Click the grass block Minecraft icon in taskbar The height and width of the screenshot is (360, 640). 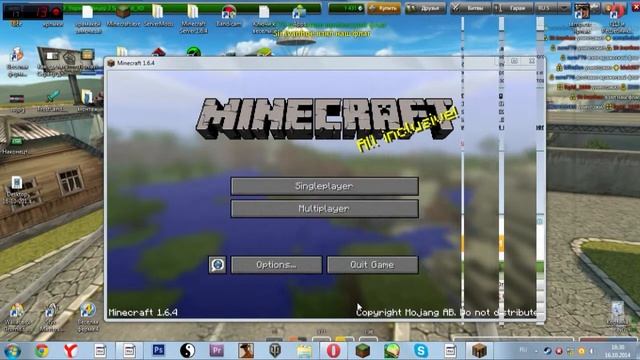[362, 351]
